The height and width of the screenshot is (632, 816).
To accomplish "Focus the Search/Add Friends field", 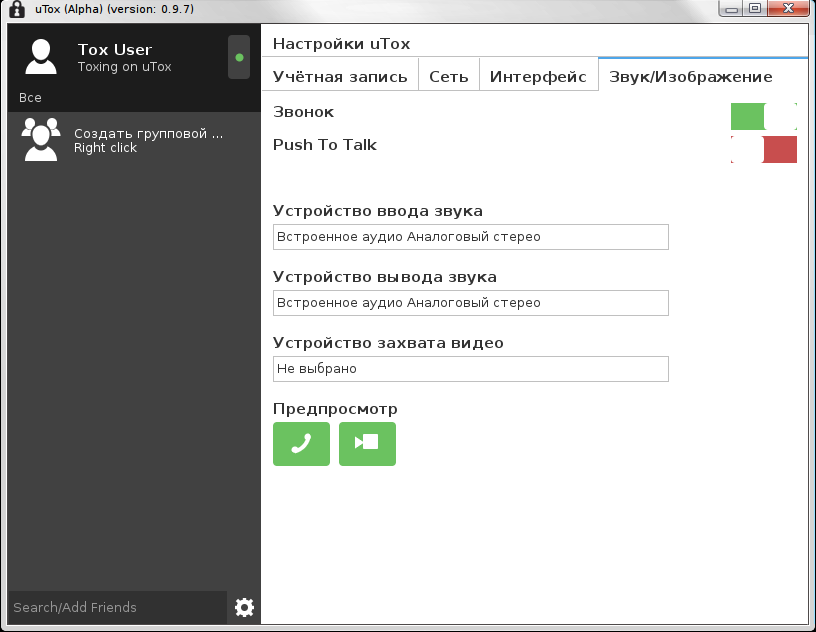I will [118, 608].
